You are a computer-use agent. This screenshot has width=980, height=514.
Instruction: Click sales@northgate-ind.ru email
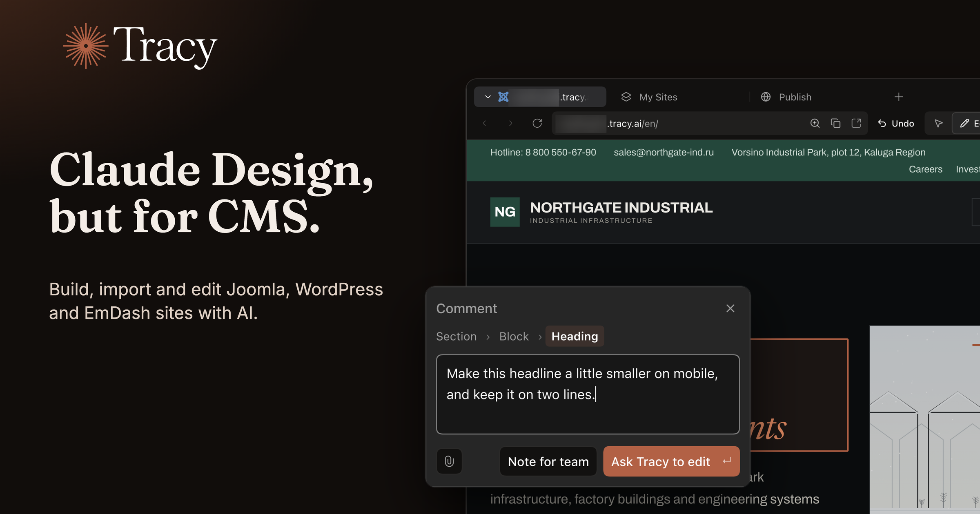tap(664, 152)
